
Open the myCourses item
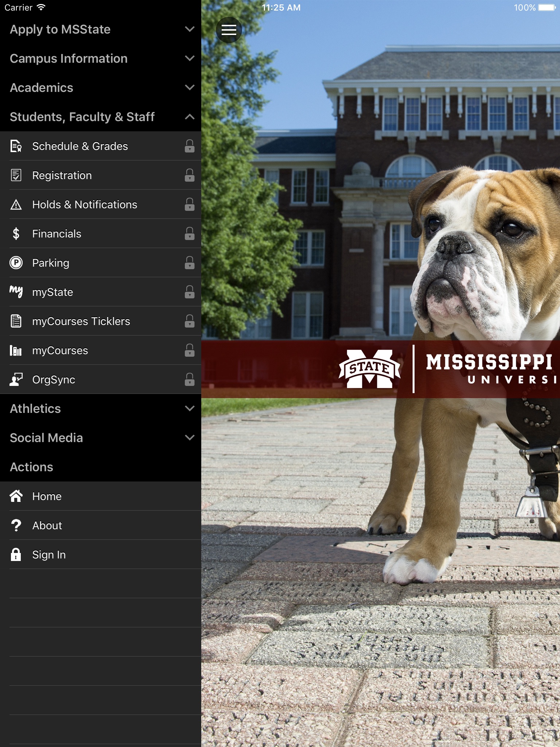[x=101, y=350]
